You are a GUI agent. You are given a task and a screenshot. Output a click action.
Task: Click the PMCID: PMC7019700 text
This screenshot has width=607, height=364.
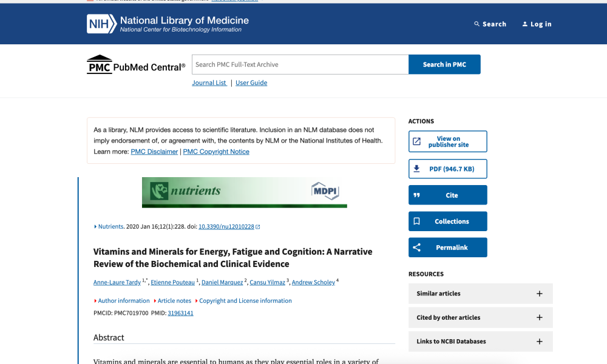(121, 313)
